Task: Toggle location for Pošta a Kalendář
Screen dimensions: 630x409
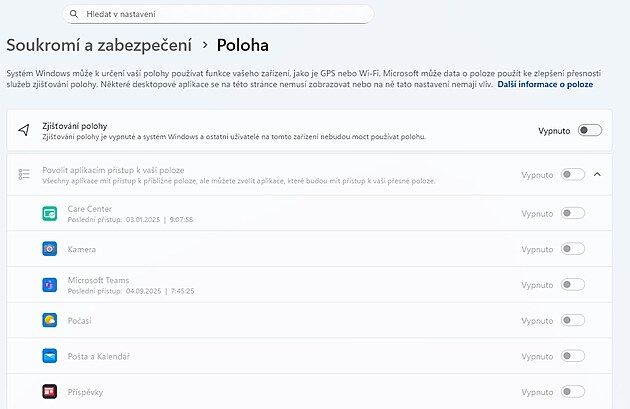Action: (573, 356)
